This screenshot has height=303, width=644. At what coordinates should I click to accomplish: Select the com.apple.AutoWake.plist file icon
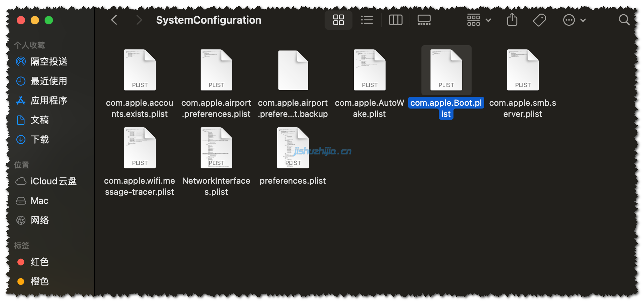pyautogui.click(x=370, y=70)
